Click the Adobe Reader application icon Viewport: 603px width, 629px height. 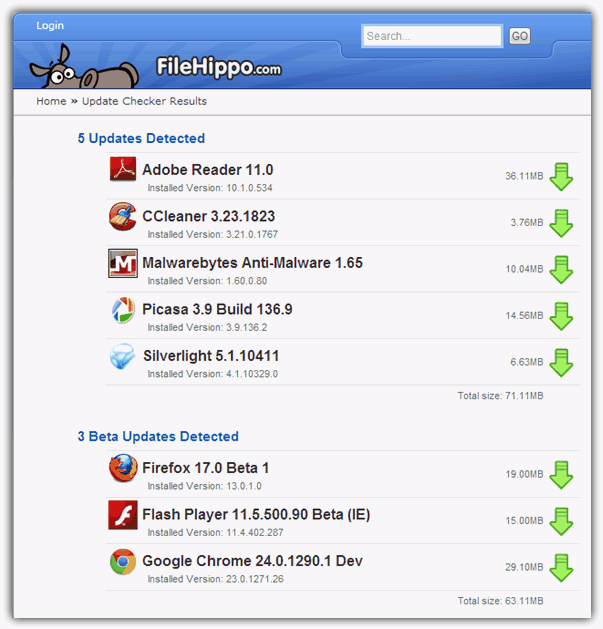[123, 170]
